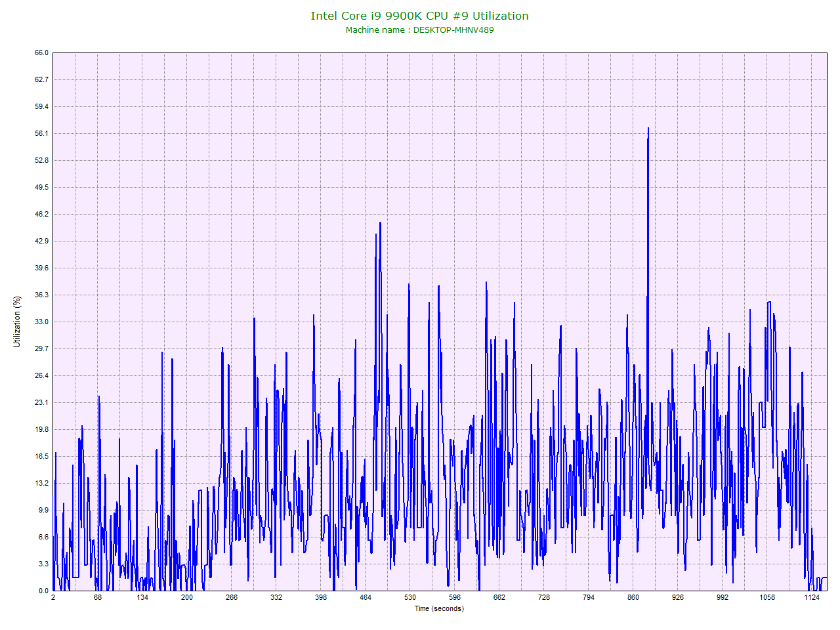Pick the "6.6" y-axis value

coord(43,537)
